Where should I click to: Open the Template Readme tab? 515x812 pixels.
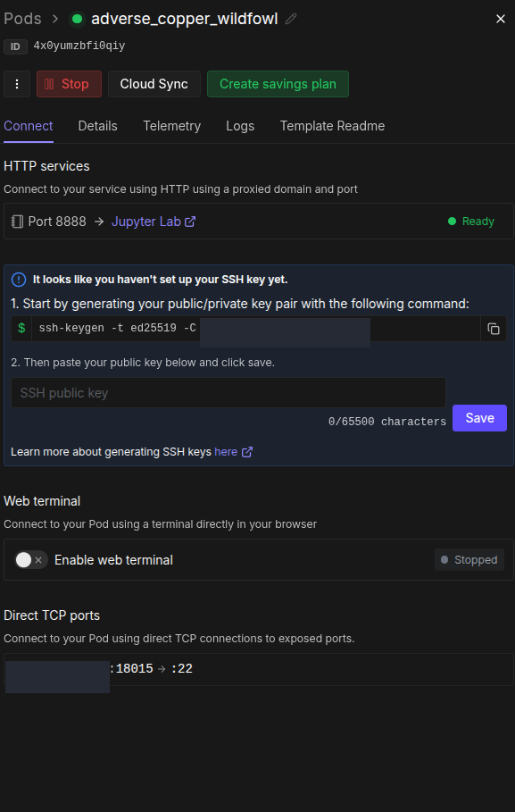pos(332,126)
